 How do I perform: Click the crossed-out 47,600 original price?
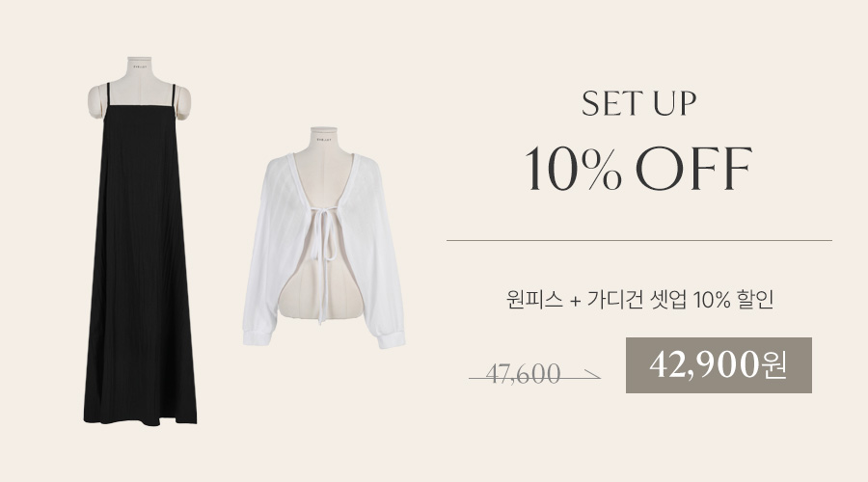(x=523, y=374)
